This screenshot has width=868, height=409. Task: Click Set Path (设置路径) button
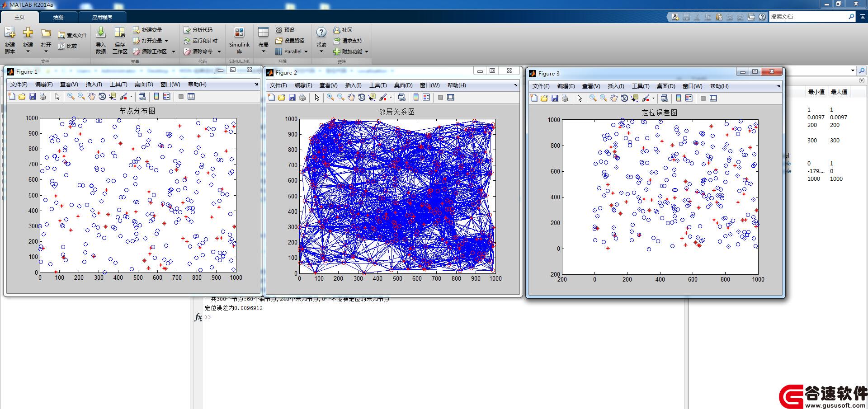[x=291, y=41]
